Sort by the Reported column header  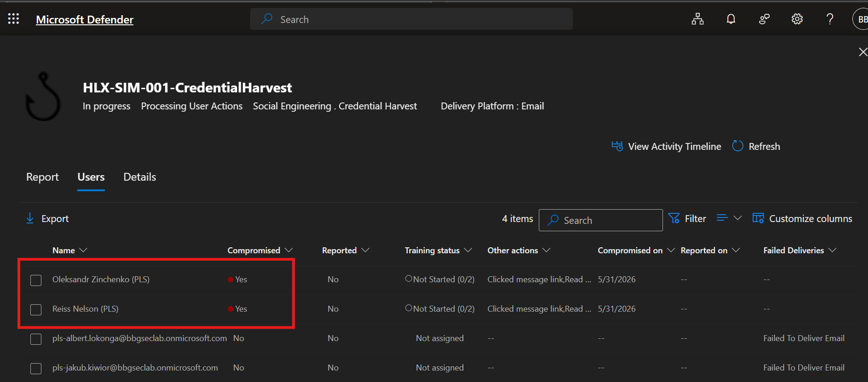345,251
